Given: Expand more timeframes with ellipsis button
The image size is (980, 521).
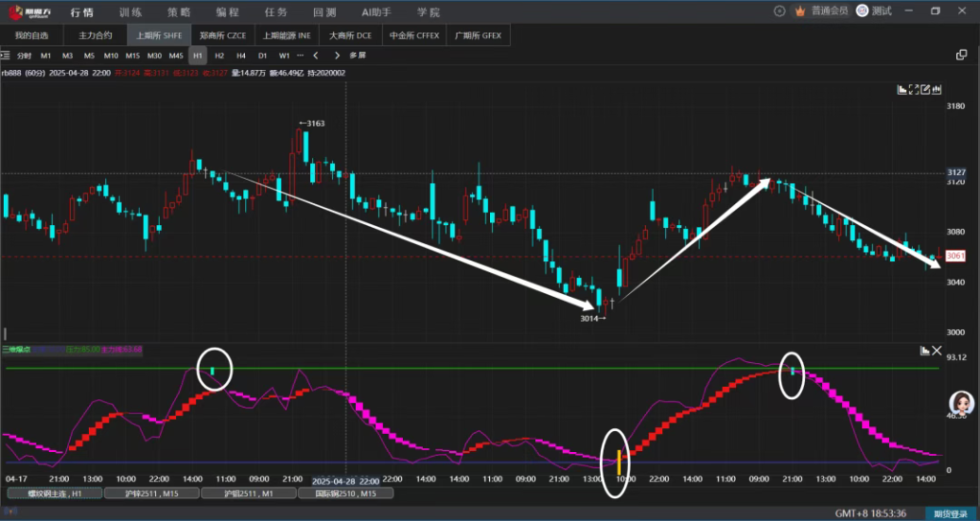Looking at the screenshot, I should 297,56.
